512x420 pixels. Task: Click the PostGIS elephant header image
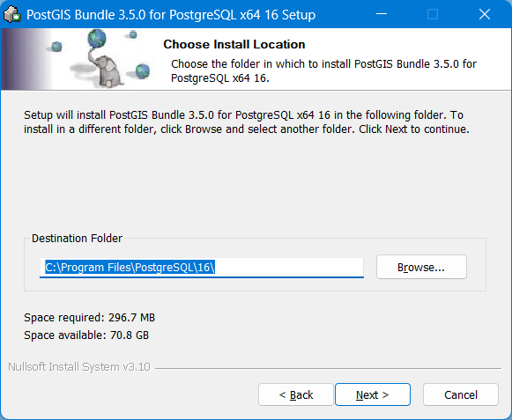click(77, 59)
